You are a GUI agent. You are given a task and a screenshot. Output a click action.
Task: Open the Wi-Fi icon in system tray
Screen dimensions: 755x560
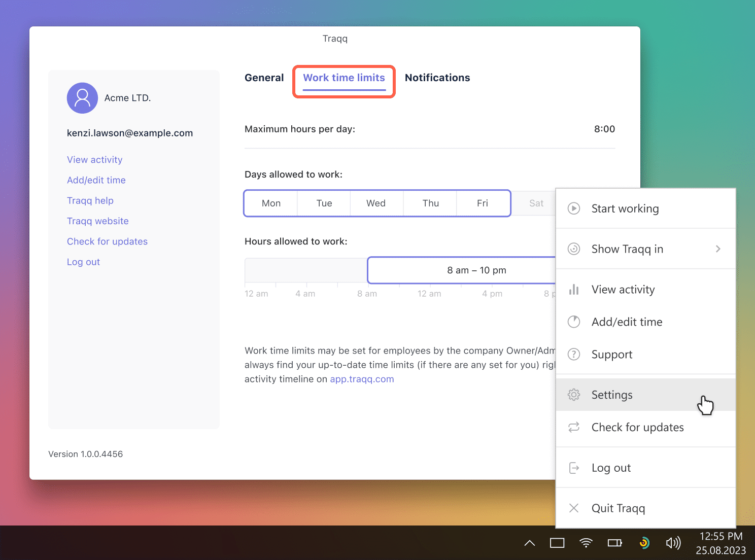click(586, 543)
